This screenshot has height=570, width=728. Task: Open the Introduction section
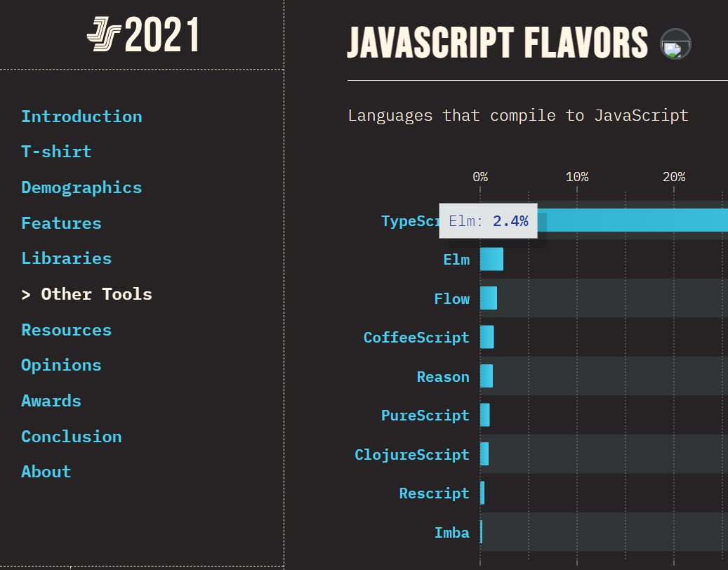[x=81, y=117]
